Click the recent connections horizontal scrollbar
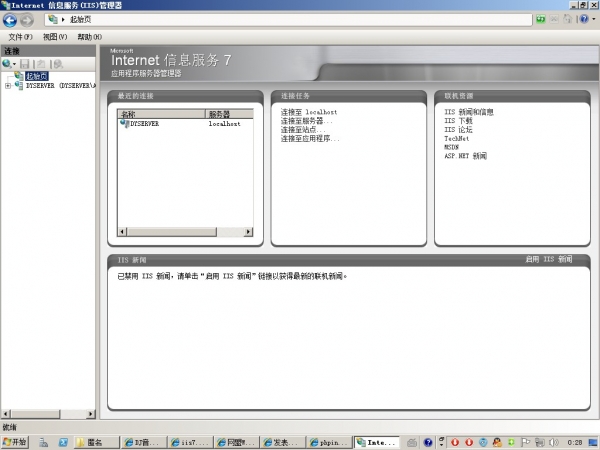Screen dimensions: 600x450 tap(185, 232)
